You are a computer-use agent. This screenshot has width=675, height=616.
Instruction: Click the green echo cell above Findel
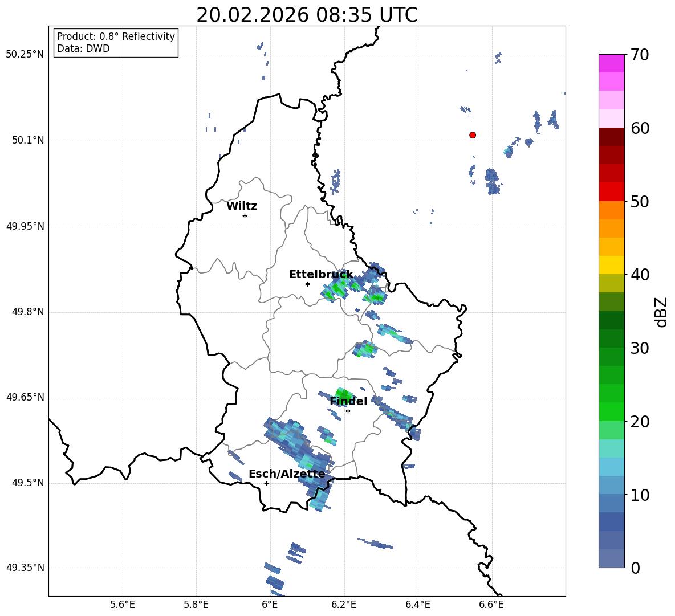(344, 395)
